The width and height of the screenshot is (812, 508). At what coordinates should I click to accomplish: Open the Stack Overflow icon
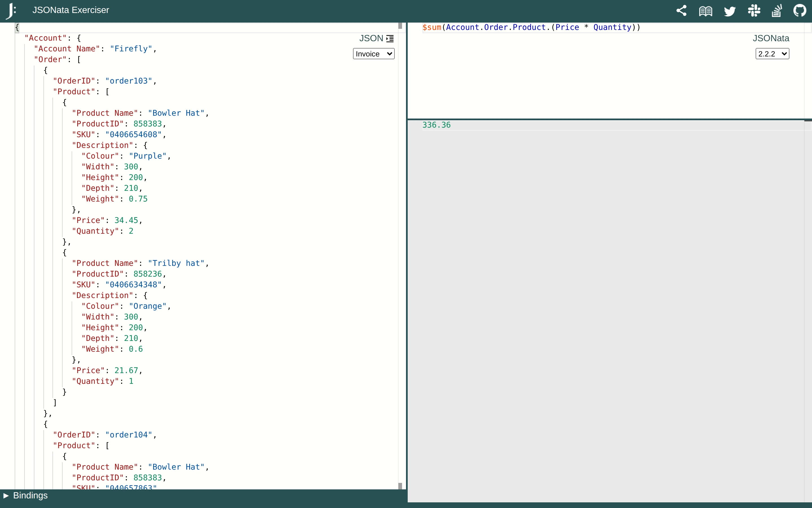click(x=777, y=11)
